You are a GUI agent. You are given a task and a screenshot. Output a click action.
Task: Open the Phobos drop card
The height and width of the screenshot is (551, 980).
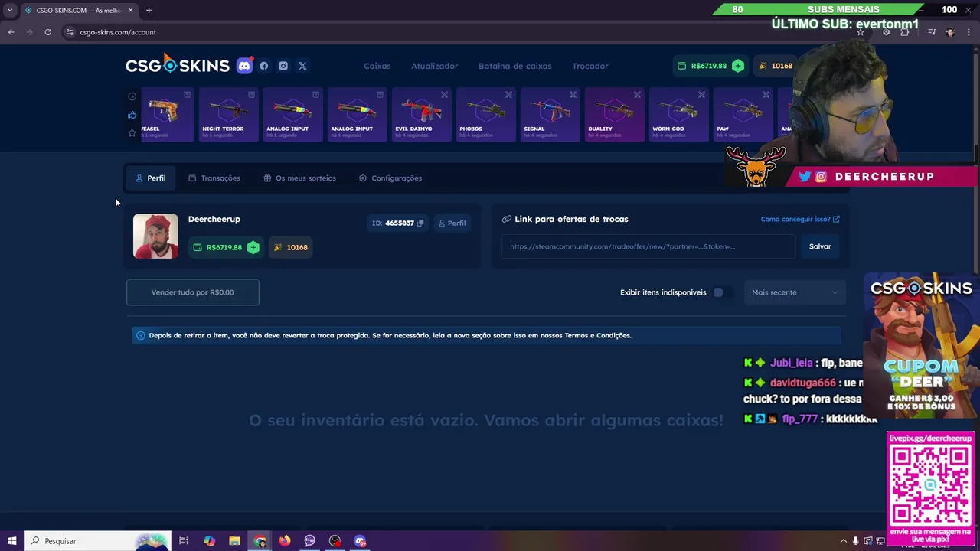click(485, 115)
